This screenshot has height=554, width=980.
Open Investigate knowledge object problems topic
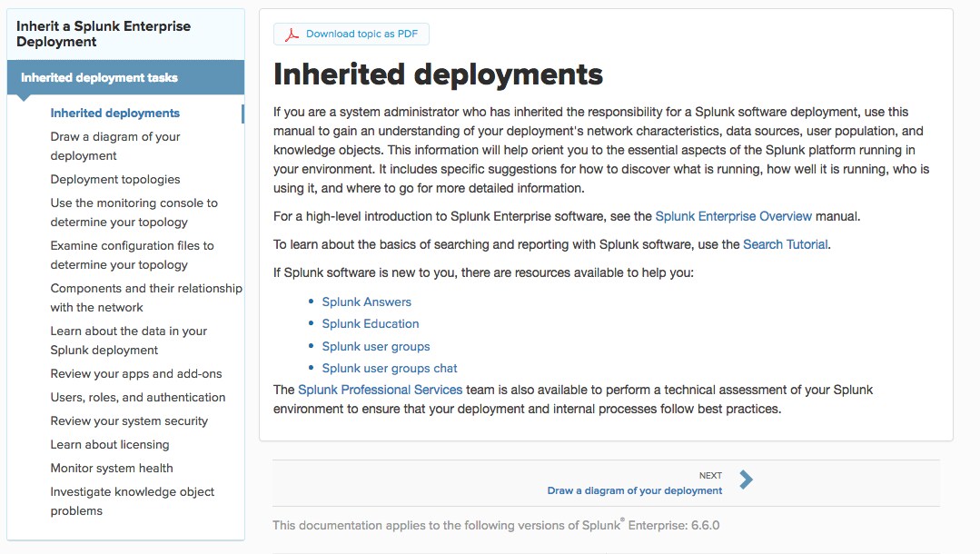pyautogui.click(x=132, y=501)
